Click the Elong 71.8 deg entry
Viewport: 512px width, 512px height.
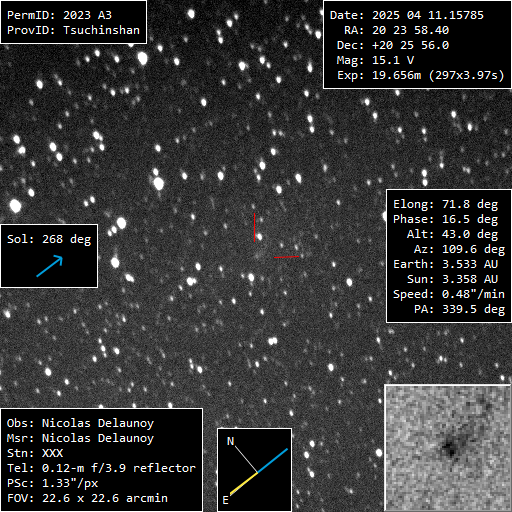446,204
